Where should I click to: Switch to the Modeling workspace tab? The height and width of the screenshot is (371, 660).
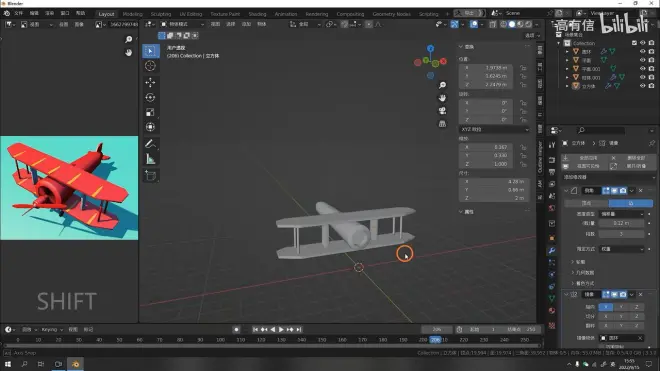[132, 14]
